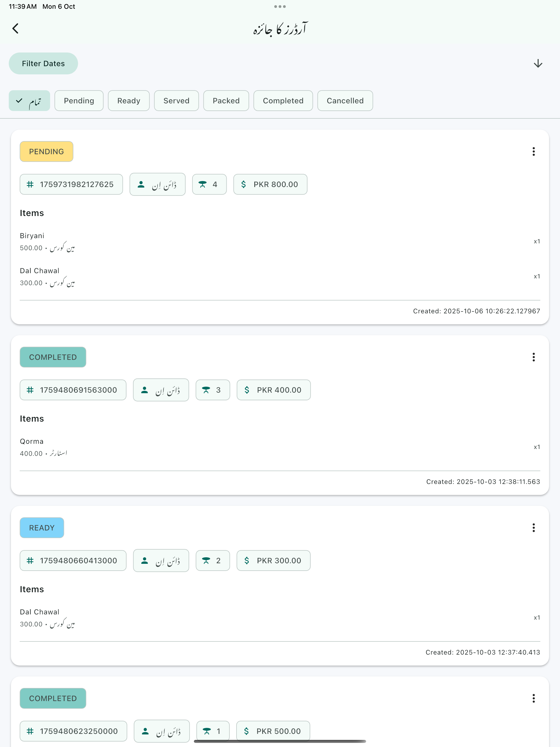Click the 11:39 AM status bar clock

coord(23,6)
